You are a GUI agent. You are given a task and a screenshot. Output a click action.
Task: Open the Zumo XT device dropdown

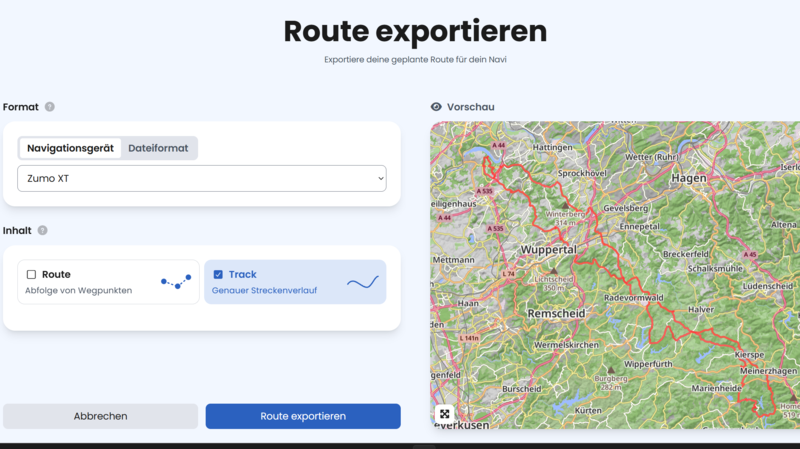(202, 179)
